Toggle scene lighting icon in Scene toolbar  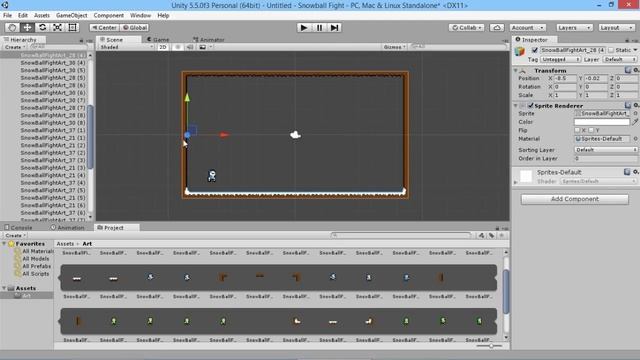pyautogui.click(x=178, y=47)
